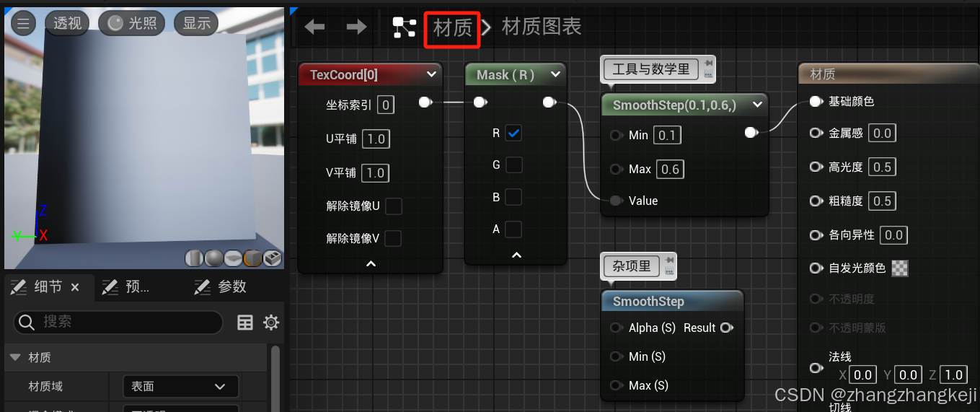Enable the A channel checkbox
980x412 pixels.
click(513, 229)
